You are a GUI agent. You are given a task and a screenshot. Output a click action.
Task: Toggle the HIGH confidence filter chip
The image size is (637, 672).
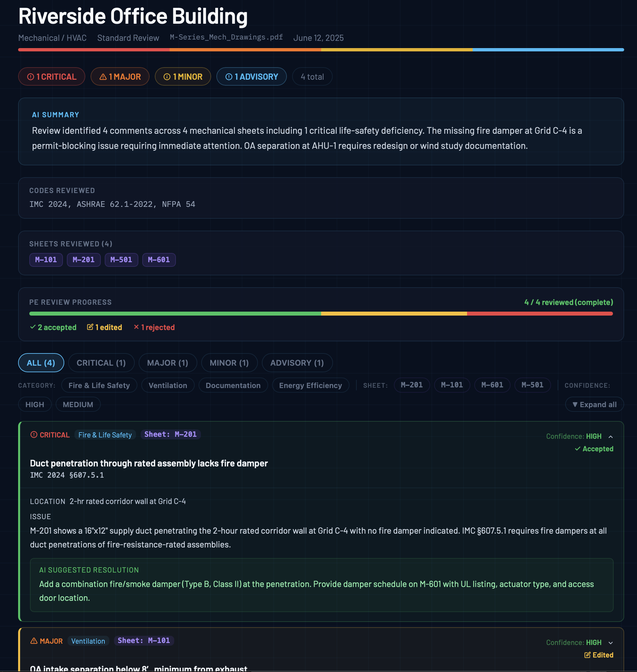pos(35,405)
